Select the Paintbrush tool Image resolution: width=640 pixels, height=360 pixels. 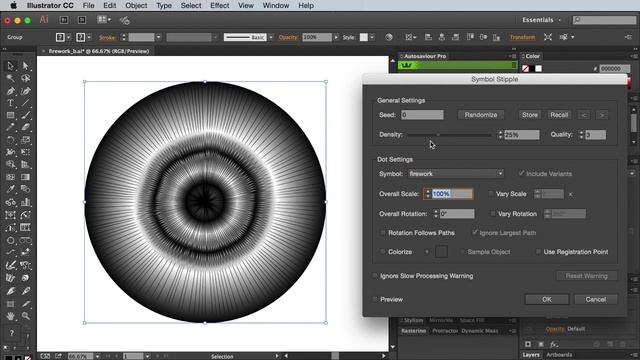point(25,116)
